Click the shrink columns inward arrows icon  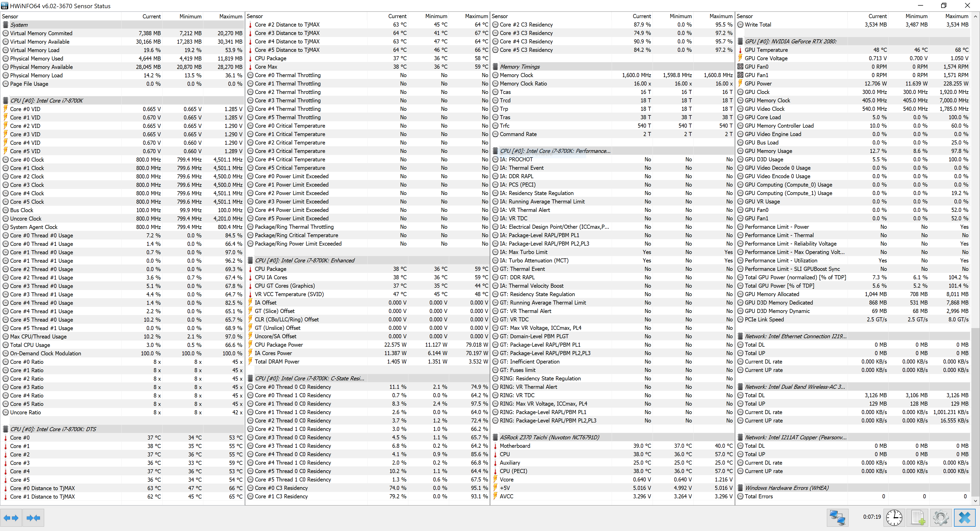click(33, 518)
